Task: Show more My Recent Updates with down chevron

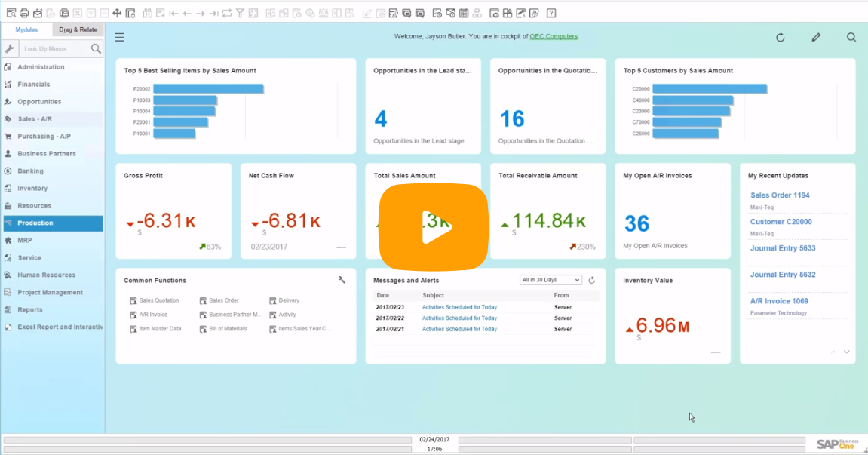Action: coord(847,352)
